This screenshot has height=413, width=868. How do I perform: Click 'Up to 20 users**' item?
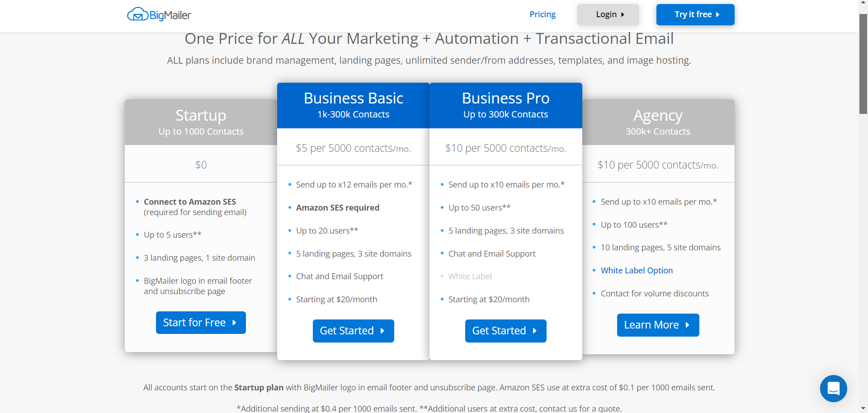pos(327,230)
